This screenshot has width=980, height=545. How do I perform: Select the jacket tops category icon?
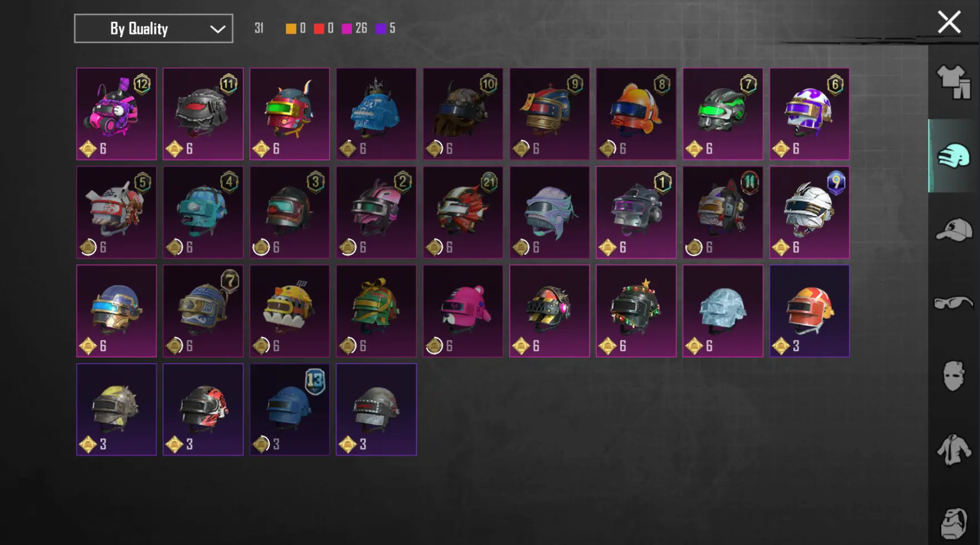pos(954,450)
